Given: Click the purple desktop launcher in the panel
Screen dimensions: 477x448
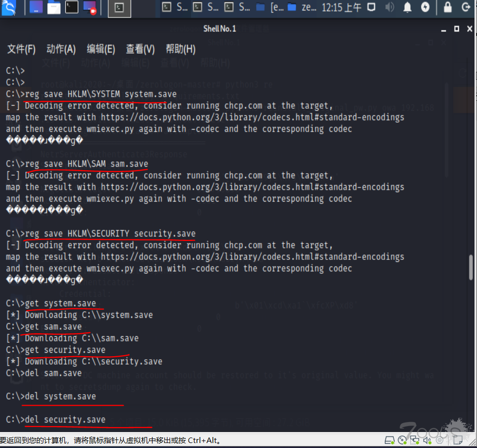Looking at the screenshot, I should coord(35,7).
